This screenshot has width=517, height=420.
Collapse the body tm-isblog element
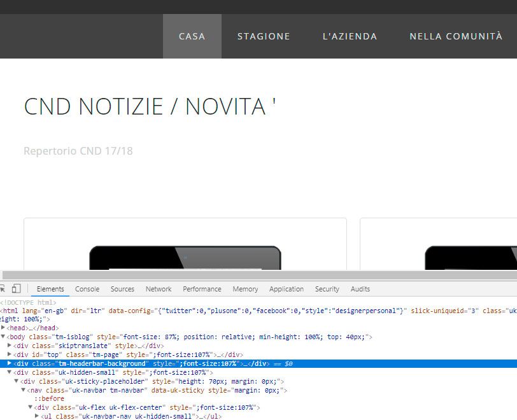tap(3, 337)
